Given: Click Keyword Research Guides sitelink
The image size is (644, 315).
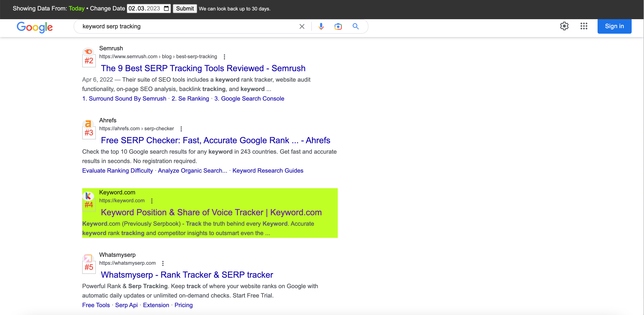Looking at the screenshot, I should (268, 171).
